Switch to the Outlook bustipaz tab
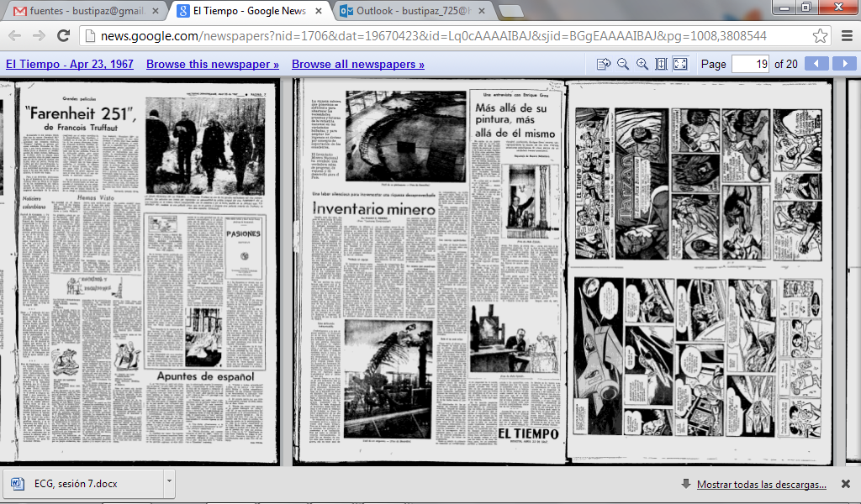Viewport: 861px width, 504px height. [412, 11]
